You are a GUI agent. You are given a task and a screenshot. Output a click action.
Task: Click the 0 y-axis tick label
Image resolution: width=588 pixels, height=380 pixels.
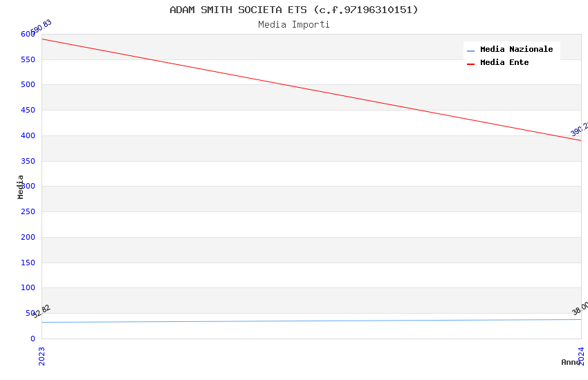click(33, 339)
